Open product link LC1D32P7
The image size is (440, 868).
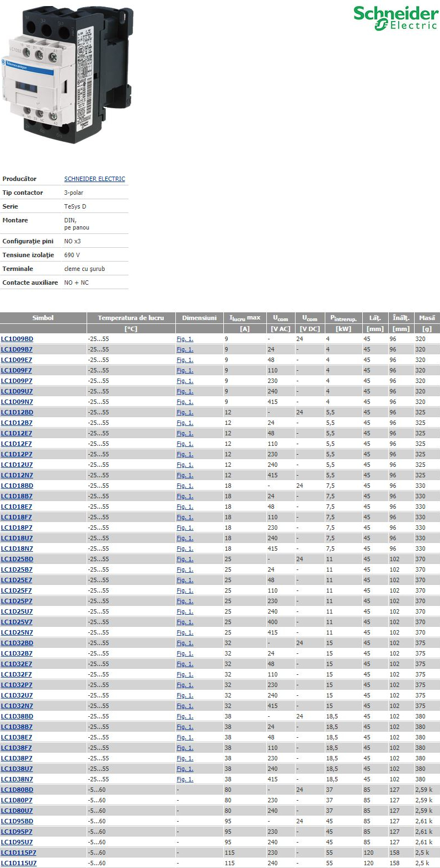point(17,685)
